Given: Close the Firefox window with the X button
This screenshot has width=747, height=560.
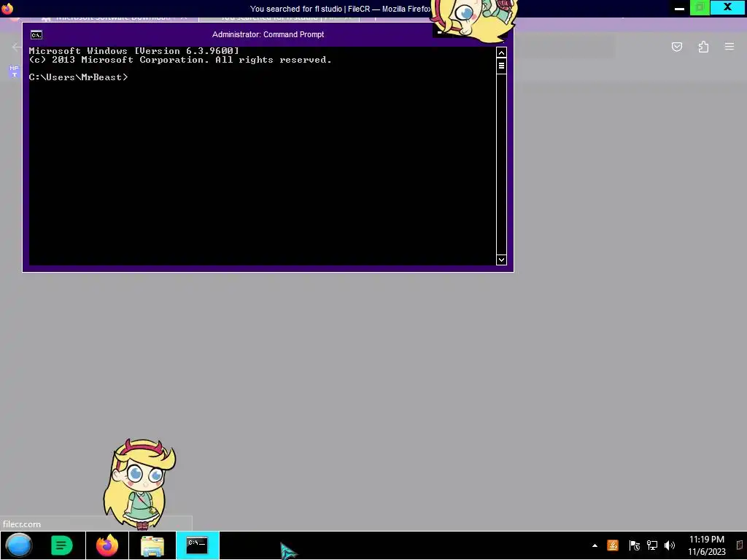Looking at the screenshot, I should [728, 7].
